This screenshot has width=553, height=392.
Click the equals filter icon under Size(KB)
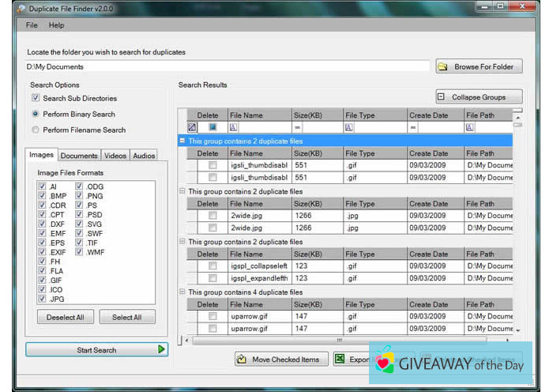point(298,127)
